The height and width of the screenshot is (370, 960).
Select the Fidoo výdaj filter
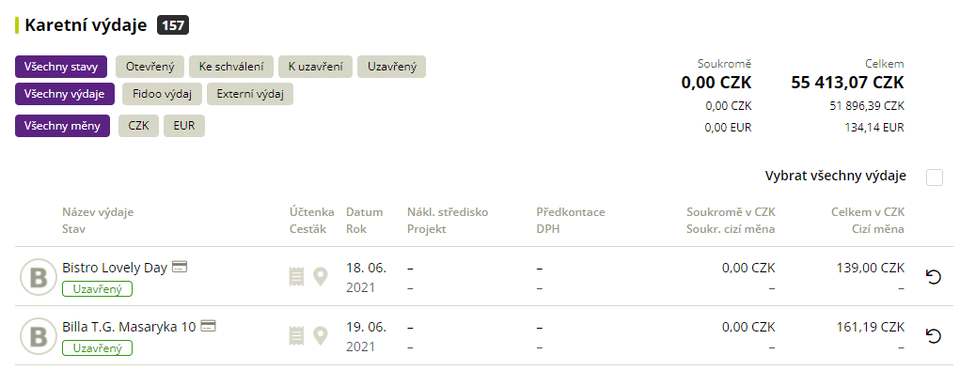tap(162, 94)
